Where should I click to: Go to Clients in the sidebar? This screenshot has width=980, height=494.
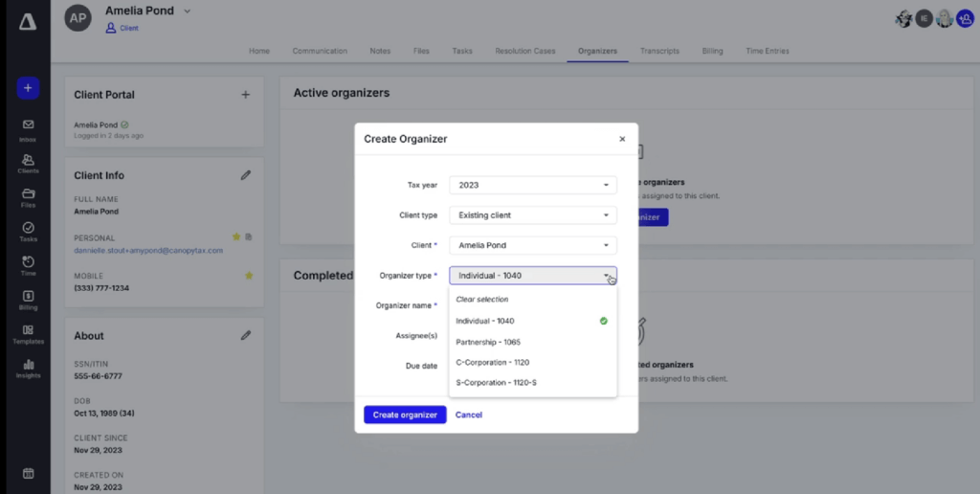28,164
